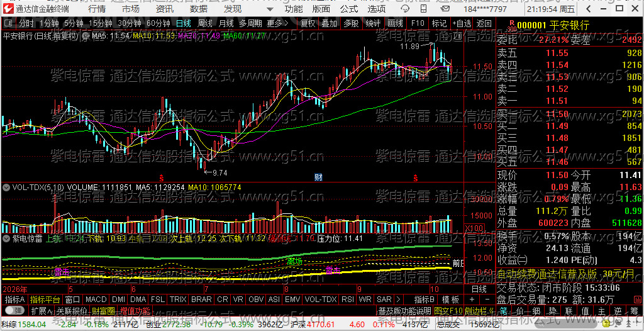644x331 pixels.
Task: Open the 指标B indicator group
Action: [423, 300]
